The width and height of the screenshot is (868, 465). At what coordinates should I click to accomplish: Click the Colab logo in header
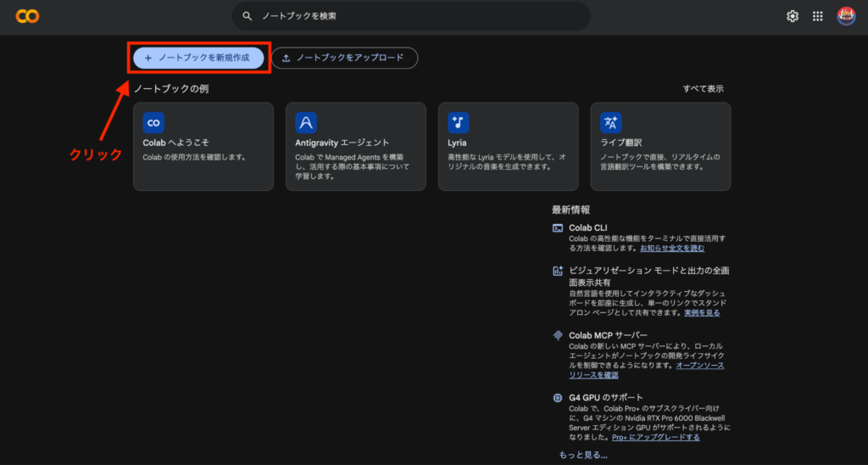27,17
